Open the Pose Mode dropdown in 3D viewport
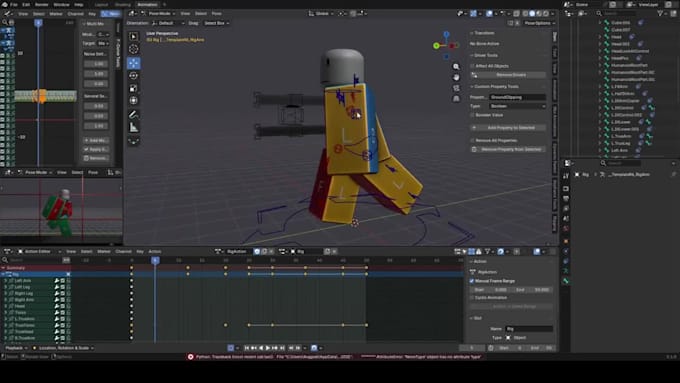Viewport: 680px width, 383px height. click(157, 14)
